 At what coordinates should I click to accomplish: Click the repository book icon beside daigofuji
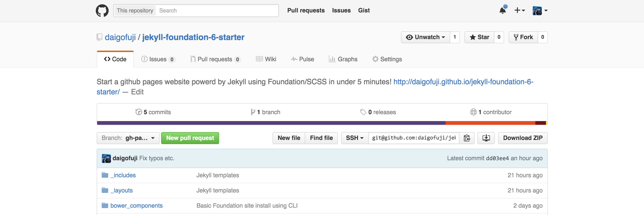pos(99,37)
